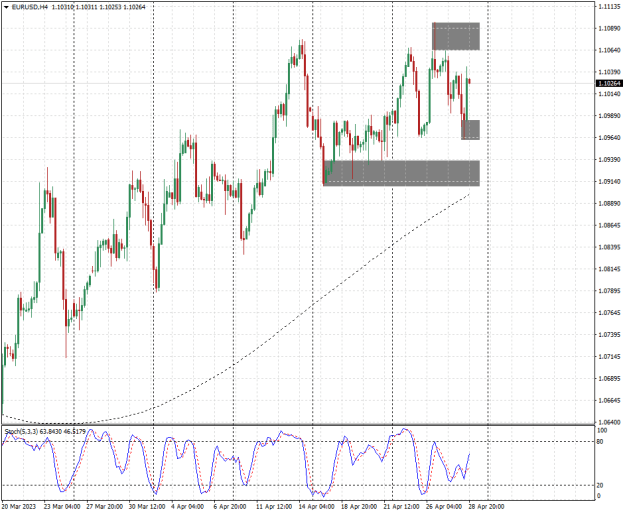The width and height of the screenshot is (625, 514).
Task: Click the stochastic 80 level label
Action: point(600,442)
